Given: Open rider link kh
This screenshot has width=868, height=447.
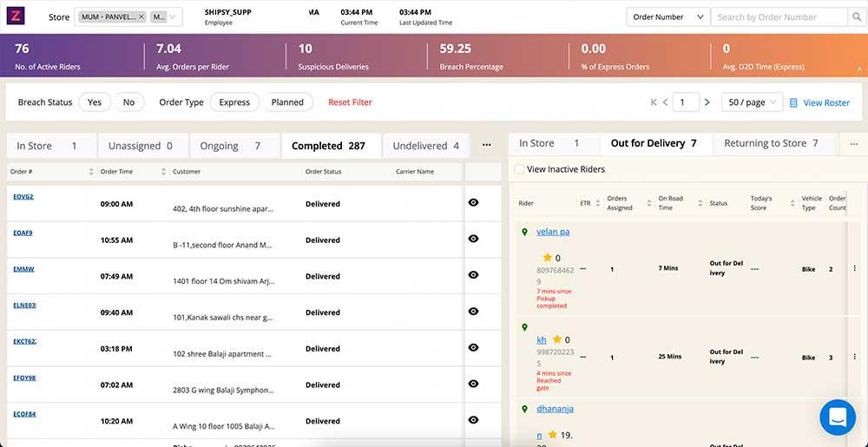Looking at the screenshot, I should (x=542, y=339).
